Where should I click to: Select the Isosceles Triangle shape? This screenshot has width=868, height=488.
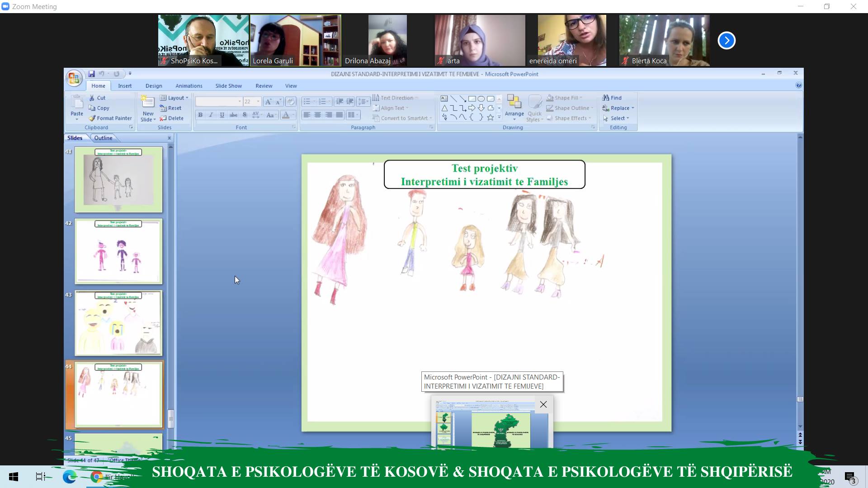click(x=444, y=108)
